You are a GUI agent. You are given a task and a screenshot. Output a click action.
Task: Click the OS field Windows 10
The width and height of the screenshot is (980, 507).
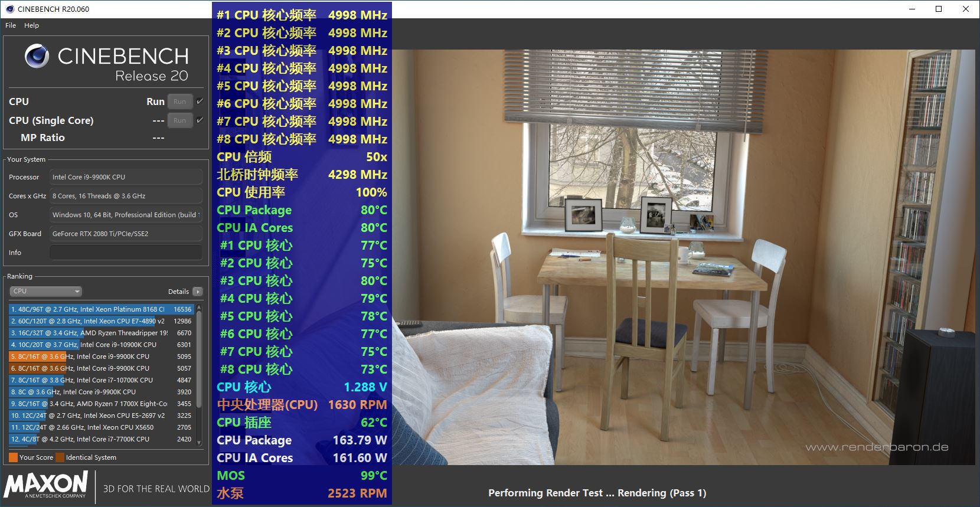[126, 215]
